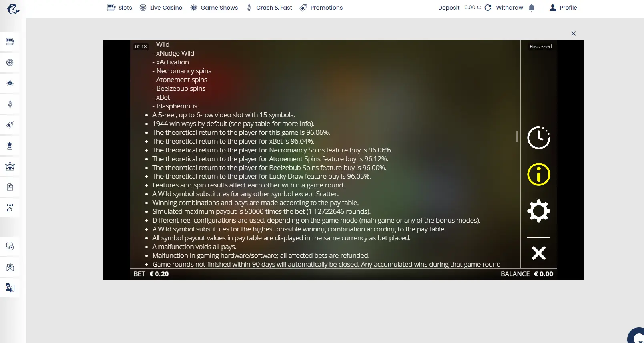
Task: Click the 'Possessed' game title label
Action: (x=540, y=47)
